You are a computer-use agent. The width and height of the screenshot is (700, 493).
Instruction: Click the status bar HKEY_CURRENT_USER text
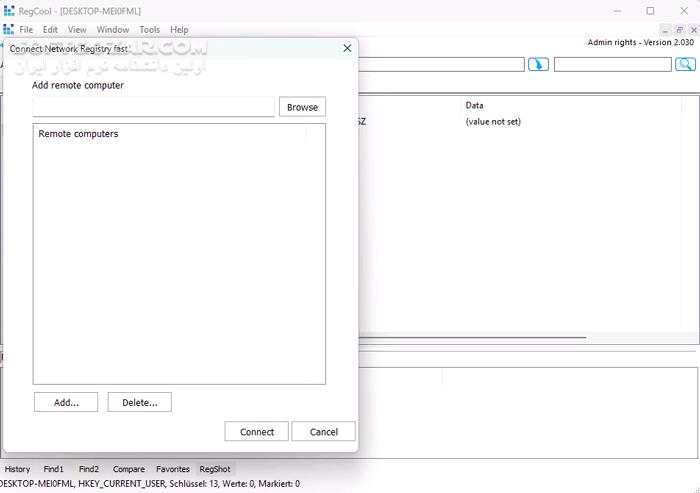pos(122,484)
